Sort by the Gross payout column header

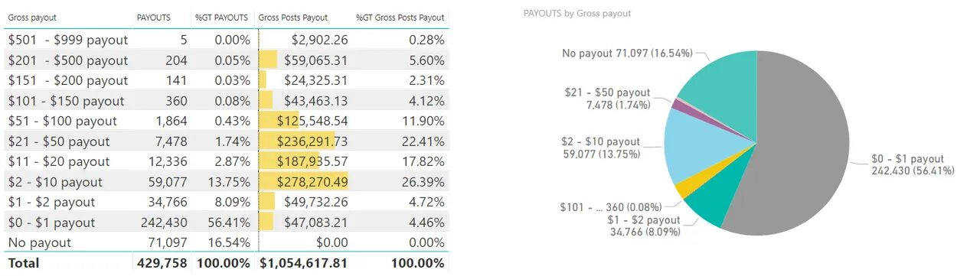[x=32, y=17]
